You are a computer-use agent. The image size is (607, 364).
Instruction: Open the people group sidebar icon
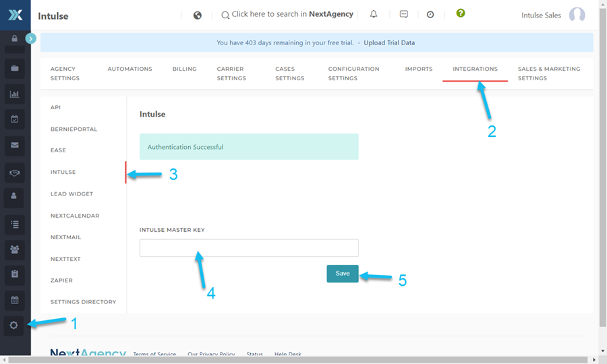(14, 249)
